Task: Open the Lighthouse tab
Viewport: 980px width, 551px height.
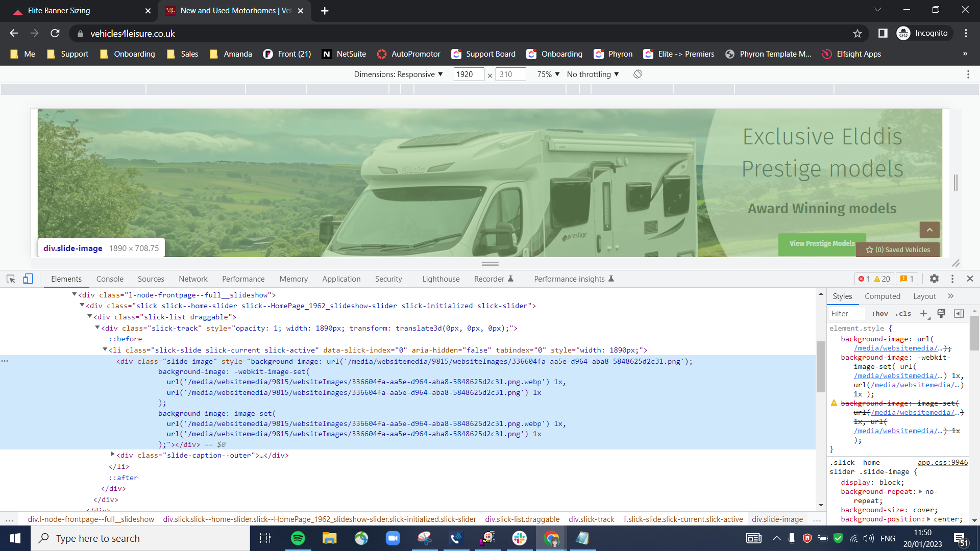Action: (x=441, y=279)
